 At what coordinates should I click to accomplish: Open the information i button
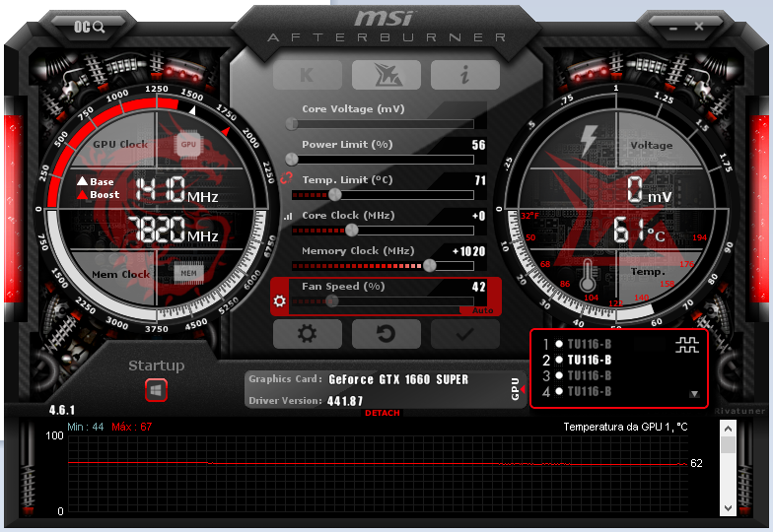465,75
